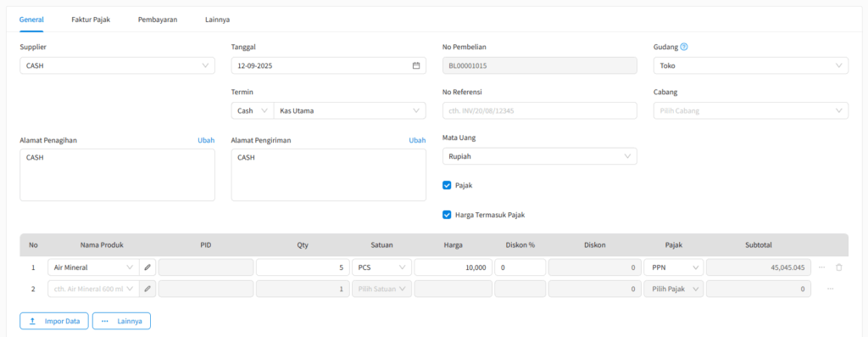Click the No Referensi input field
The image size is (868, 337).
tap(540, 111)
